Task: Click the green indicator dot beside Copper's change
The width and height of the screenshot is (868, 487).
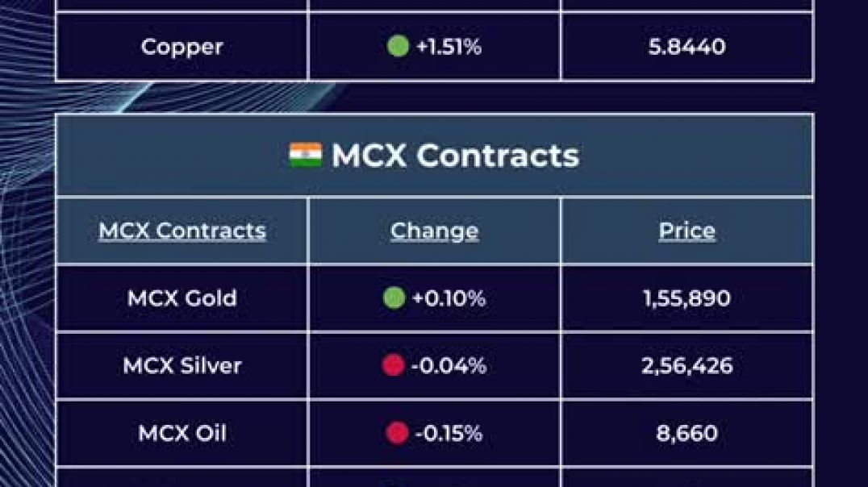Action: (398, 47)
